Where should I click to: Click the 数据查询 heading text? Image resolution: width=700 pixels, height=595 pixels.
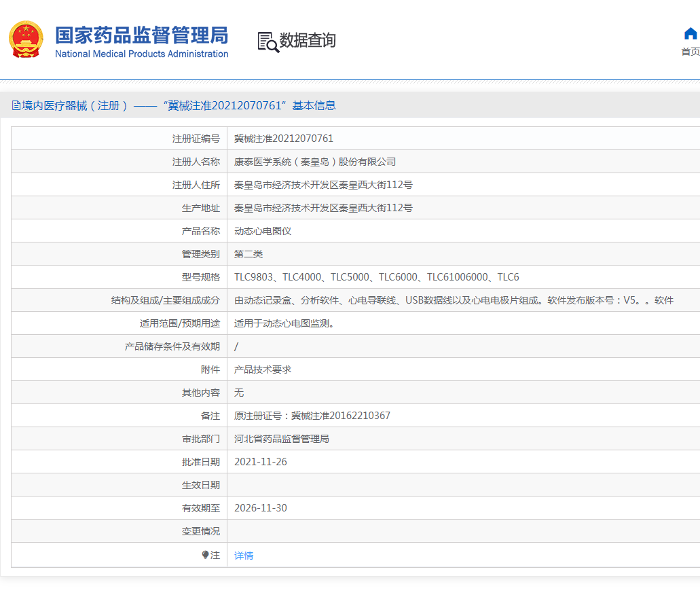coord(308,40)
